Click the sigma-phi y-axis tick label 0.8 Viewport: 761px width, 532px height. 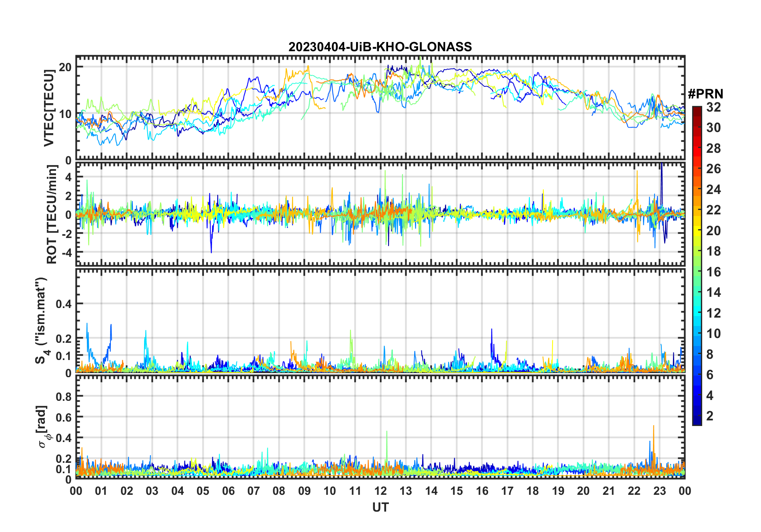coord(64,396)
